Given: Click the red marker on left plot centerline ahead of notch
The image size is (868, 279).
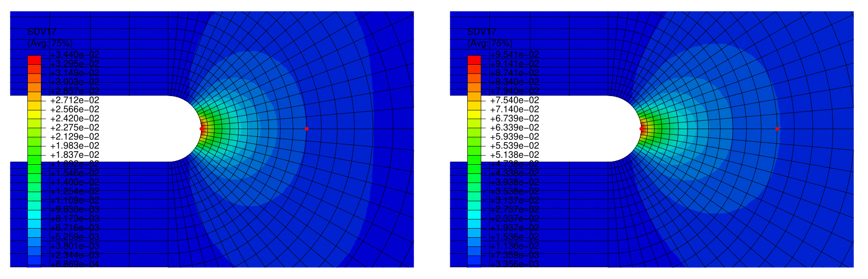Looking at the screenshot, I should coord(307,129).
